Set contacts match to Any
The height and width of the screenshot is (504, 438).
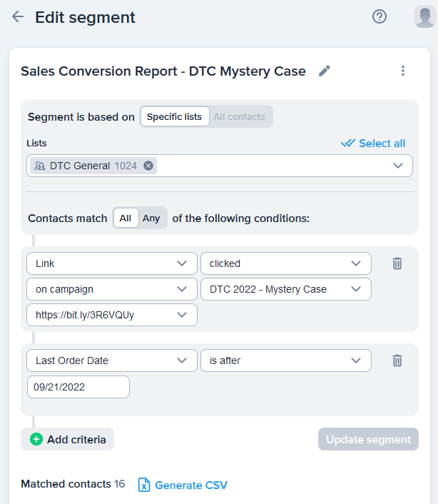[x=151, y=218]
